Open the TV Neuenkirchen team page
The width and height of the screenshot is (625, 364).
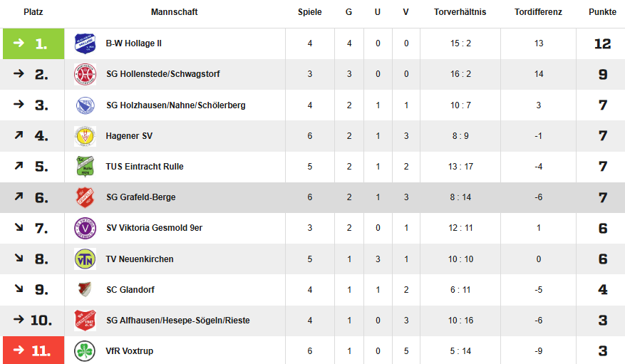tap(140, 259)
